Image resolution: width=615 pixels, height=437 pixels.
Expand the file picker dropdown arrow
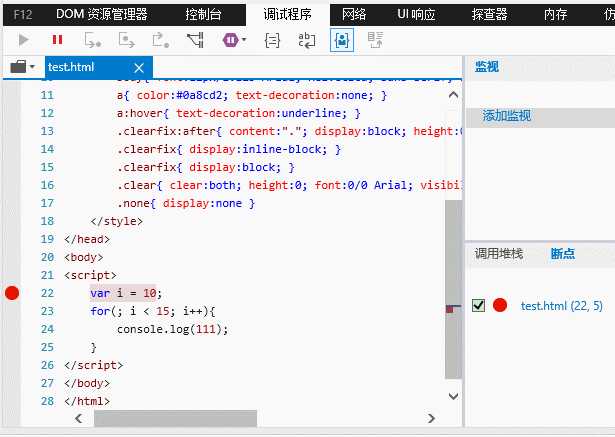tap(32, 67)
